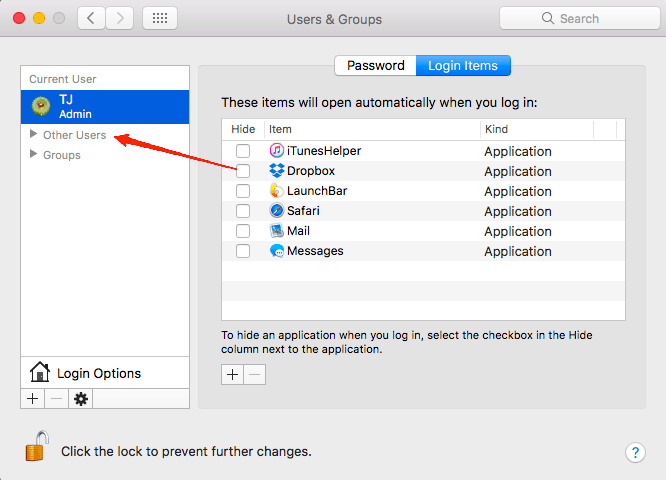Click the iTunesHelper app icon
Screen dimensions: 666x480
click(277, 151)
